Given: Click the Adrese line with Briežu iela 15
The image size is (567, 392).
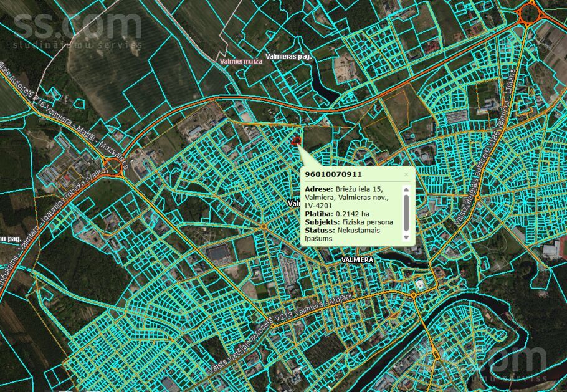Looking at the screenshot, I should [346, 189].
